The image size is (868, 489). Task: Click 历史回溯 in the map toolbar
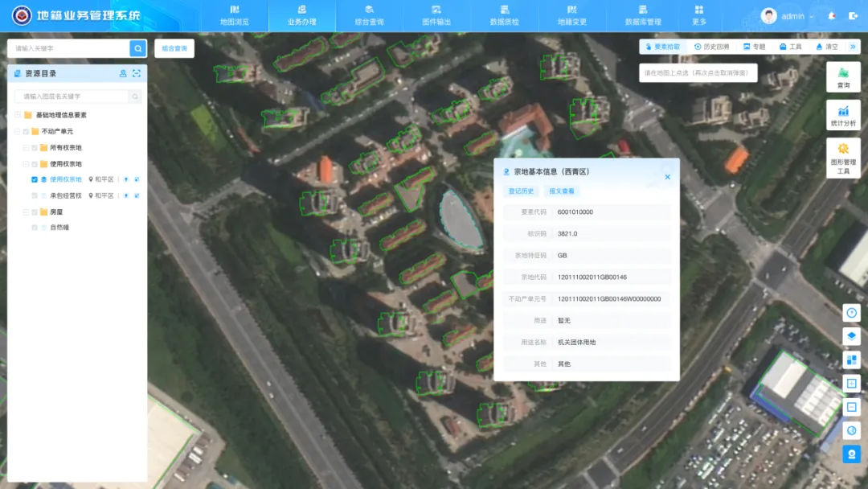coord(711,47)
